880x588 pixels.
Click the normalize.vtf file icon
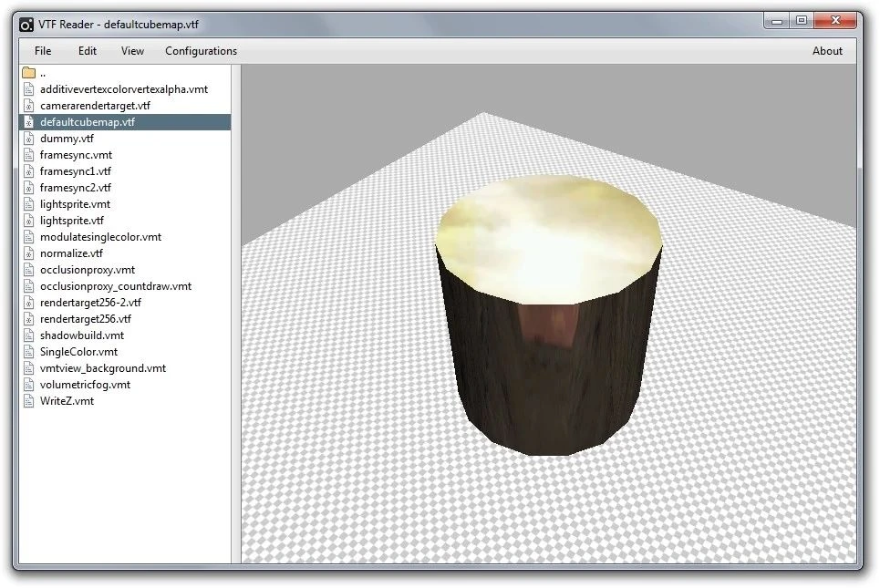28,253
